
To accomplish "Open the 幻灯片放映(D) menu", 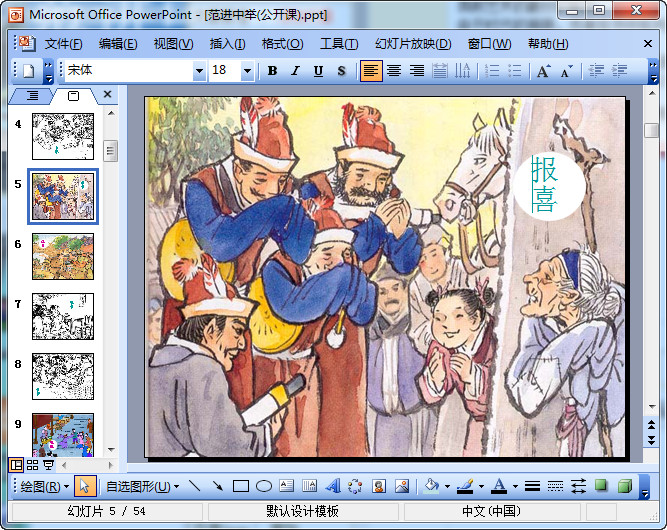I will [413, 44].
